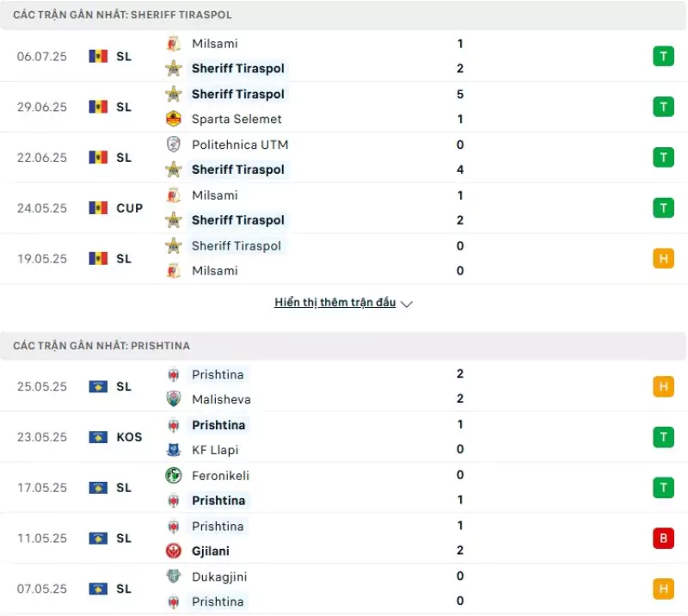This screenshot has height=616, width=688.
Task: Click the chevron next to Hiển thị thêm trận đấu
Action: pyautogui.click(x=407, y=304)
